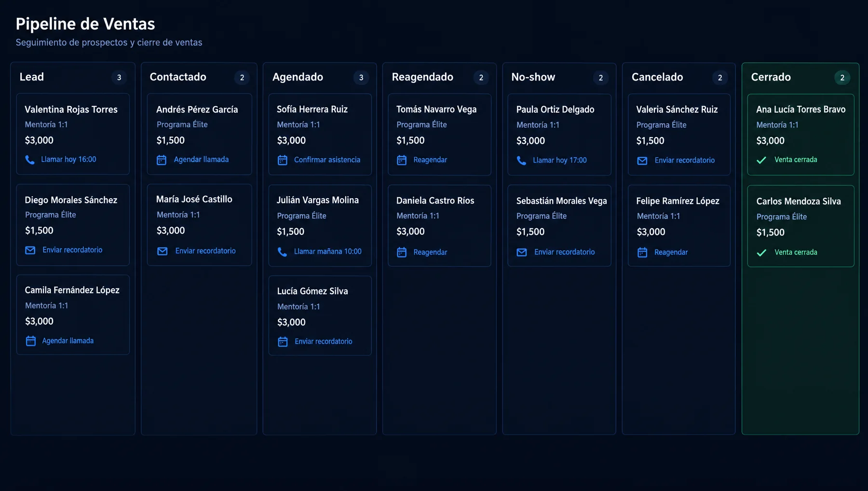Select the Reagendado column header
Viewport: 868px width, 491px height.
click(422, 77)
